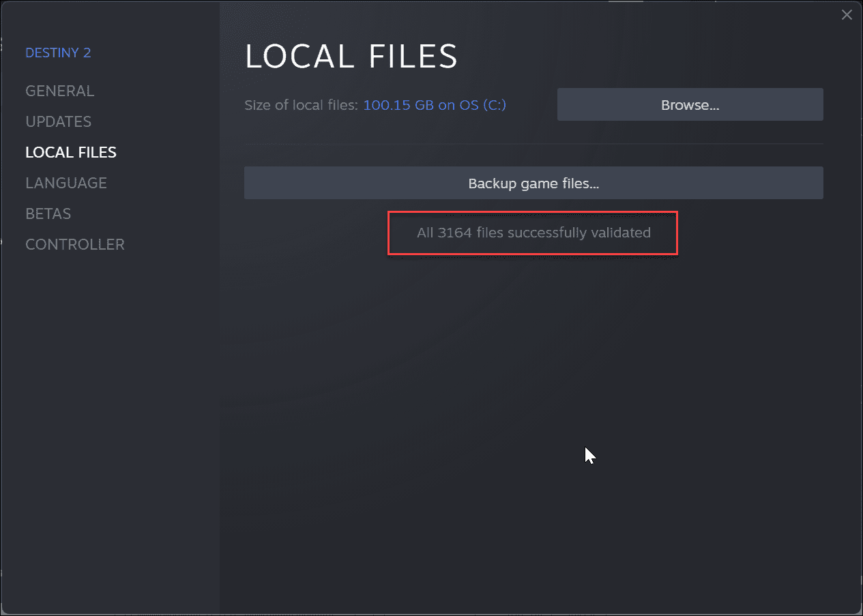This screenshot has height=616, width=863.
Task: Open the 100.15 GB on OS (C:) link
Action: click(x=435, y=105)
